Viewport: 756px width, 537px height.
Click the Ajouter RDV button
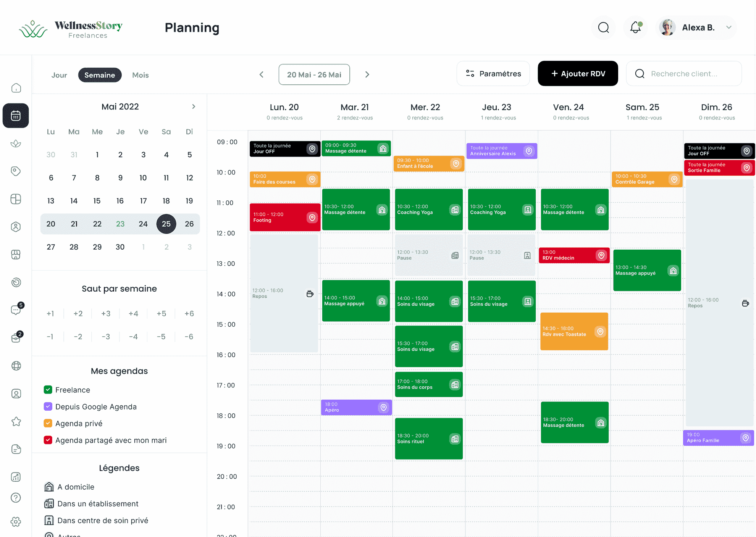click(x=578, y=74)
